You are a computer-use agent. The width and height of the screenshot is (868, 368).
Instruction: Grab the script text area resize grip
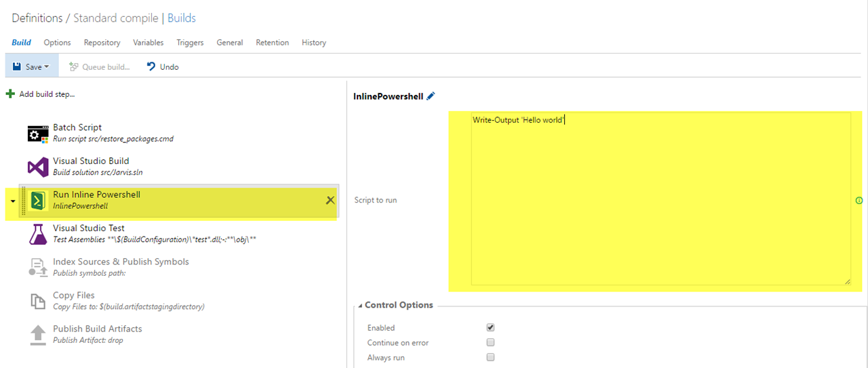pyautogui.click(x=847, y=281)
